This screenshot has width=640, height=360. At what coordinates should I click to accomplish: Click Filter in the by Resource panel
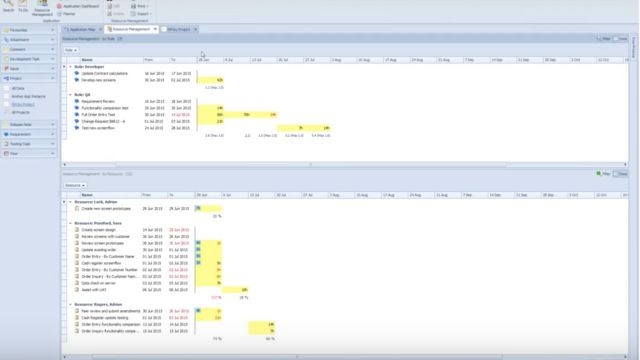click(x=604, y=174)
